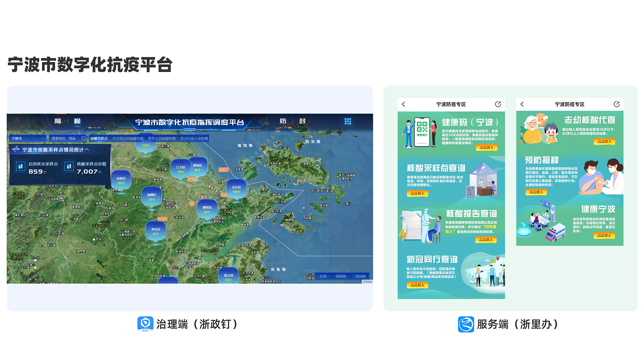644x362 pixels.
Task: Collapse the 宁波市核酸采样点情况统计 panel
Action: [x=87, y=149]
